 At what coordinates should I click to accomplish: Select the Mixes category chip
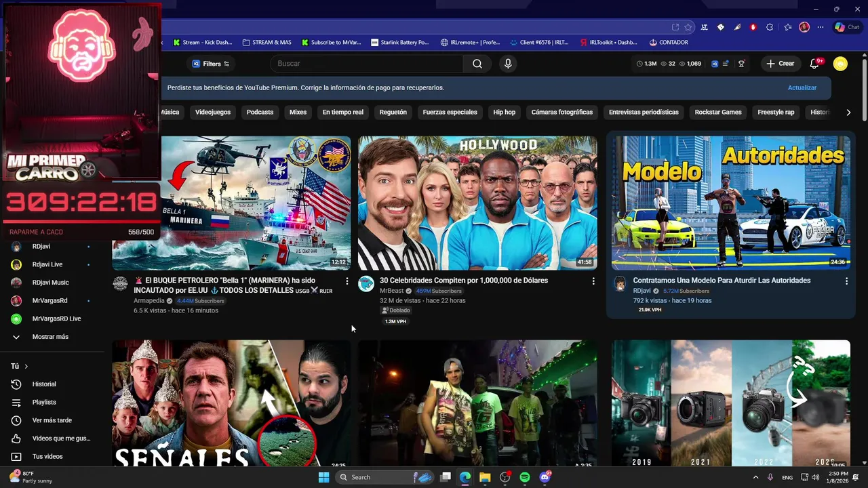pos(298,113)
